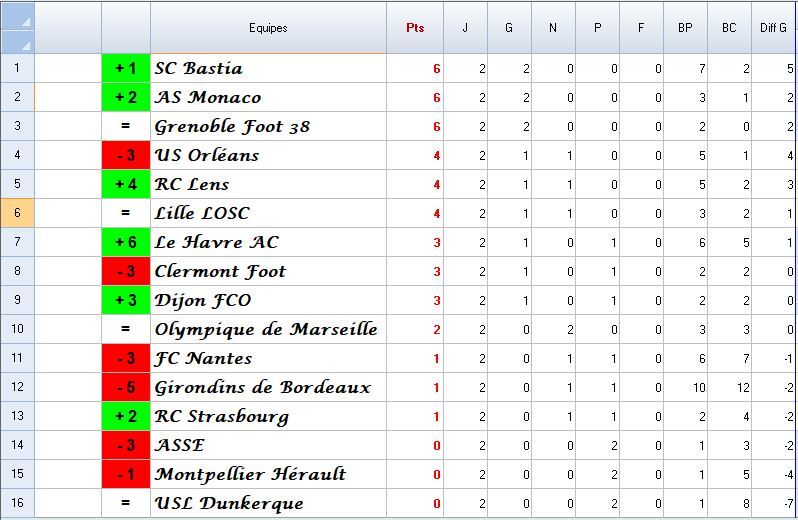The height and width of the screenshot is (520, 798).
Task: Click the BC column header
Action: tap(729, 28)
